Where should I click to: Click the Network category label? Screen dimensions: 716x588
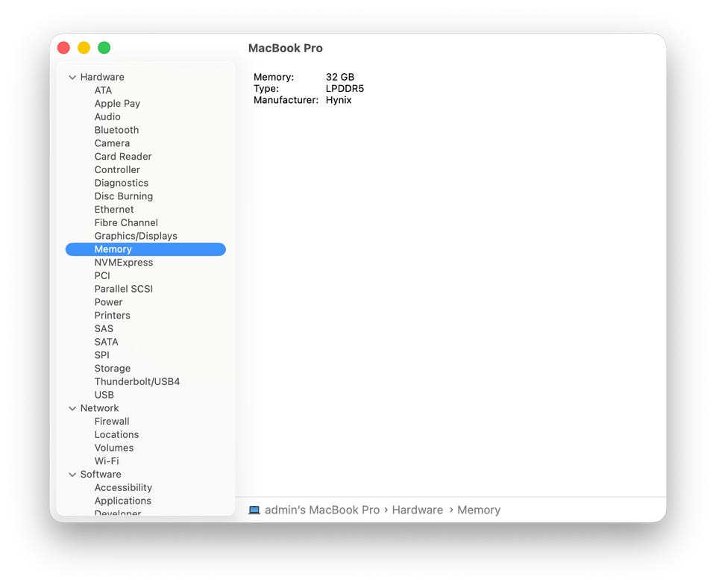[x=99, y=408]
